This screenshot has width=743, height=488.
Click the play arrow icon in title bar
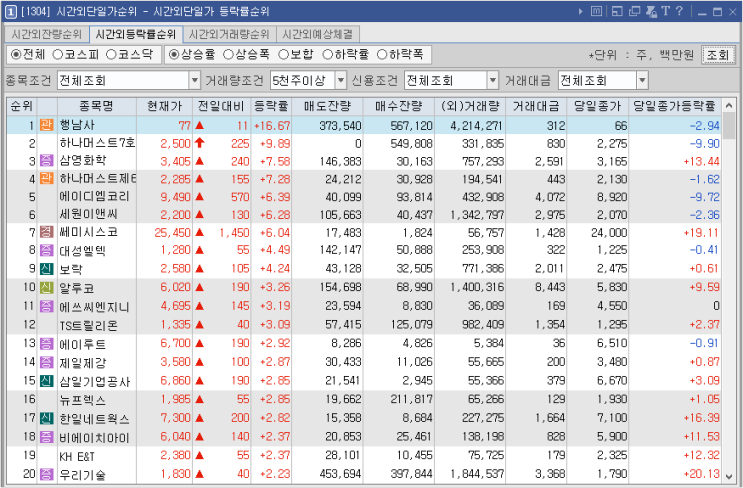580,11
